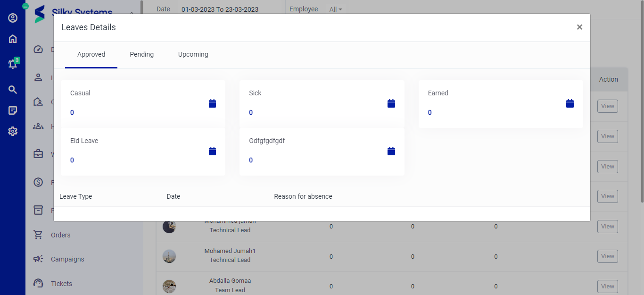The height and width of the screenshot is (295, 644).
Task: Click the user profile icon in the sidebar
Action: 13,18
